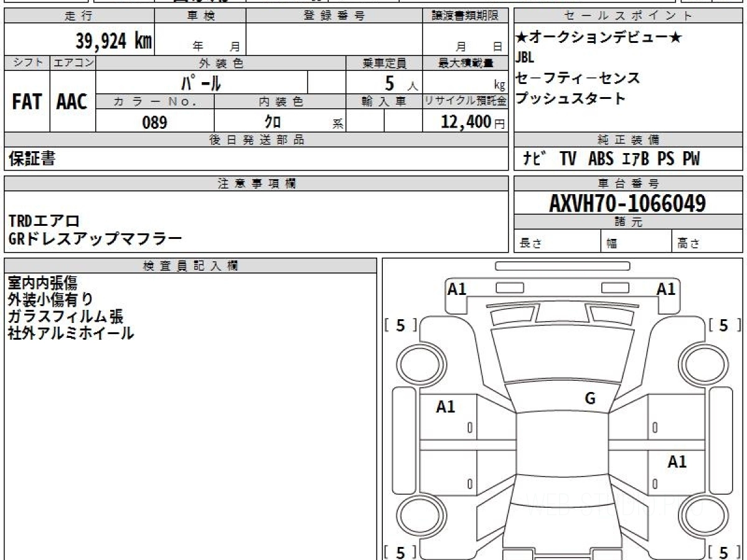Select the クロ interior color value

coord(272,122)
